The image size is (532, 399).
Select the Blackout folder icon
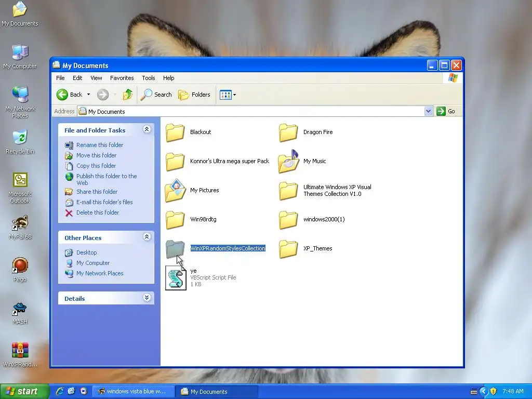click(175, 132)
